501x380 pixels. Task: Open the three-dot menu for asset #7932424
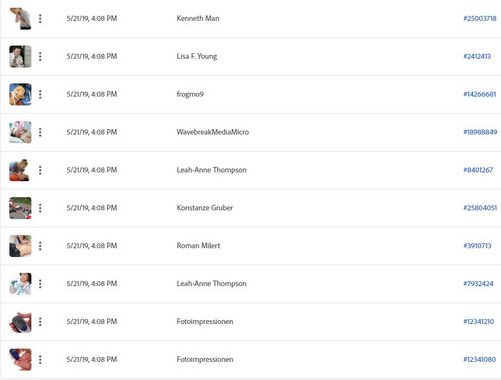click(40, 284)
